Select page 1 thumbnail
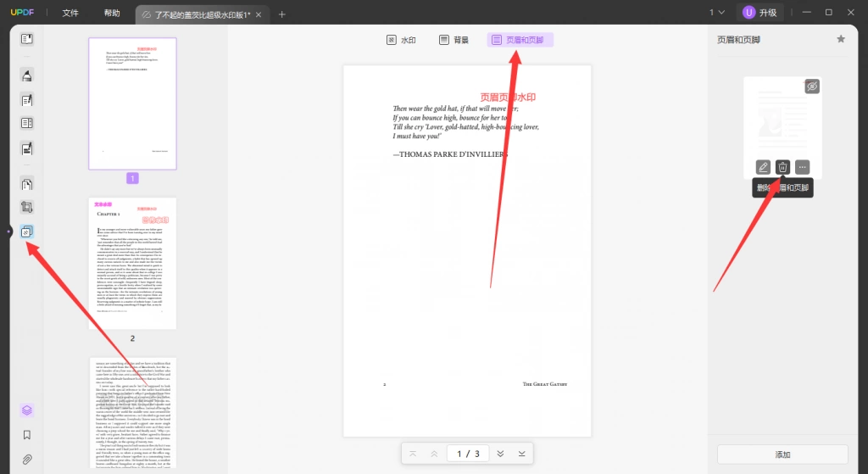 pos(132,103)
